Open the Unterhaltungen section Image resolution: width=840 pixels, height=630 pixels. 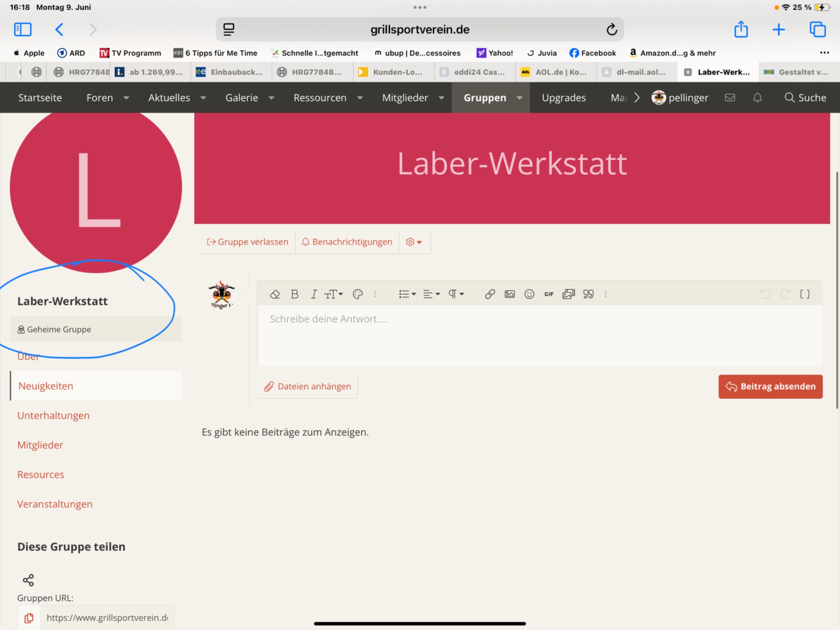point(53,416)
